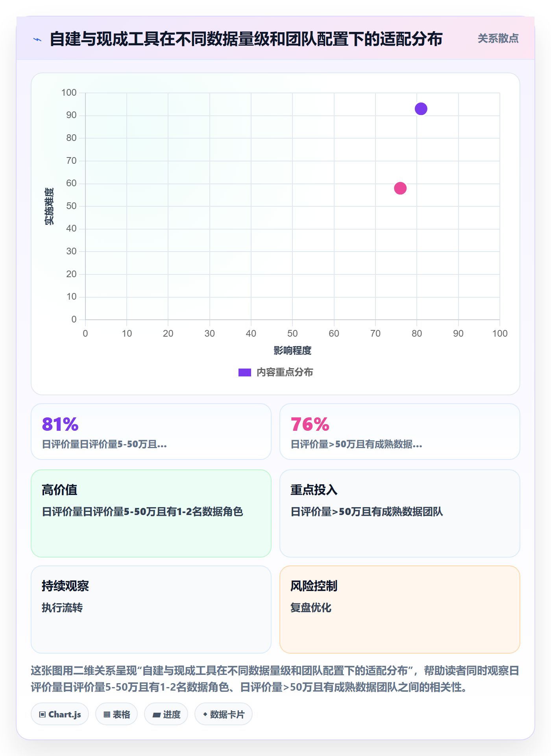Click the purple scatter point on the chart
The height and width of the screenshot is (756, 551).
click(421, 109)
